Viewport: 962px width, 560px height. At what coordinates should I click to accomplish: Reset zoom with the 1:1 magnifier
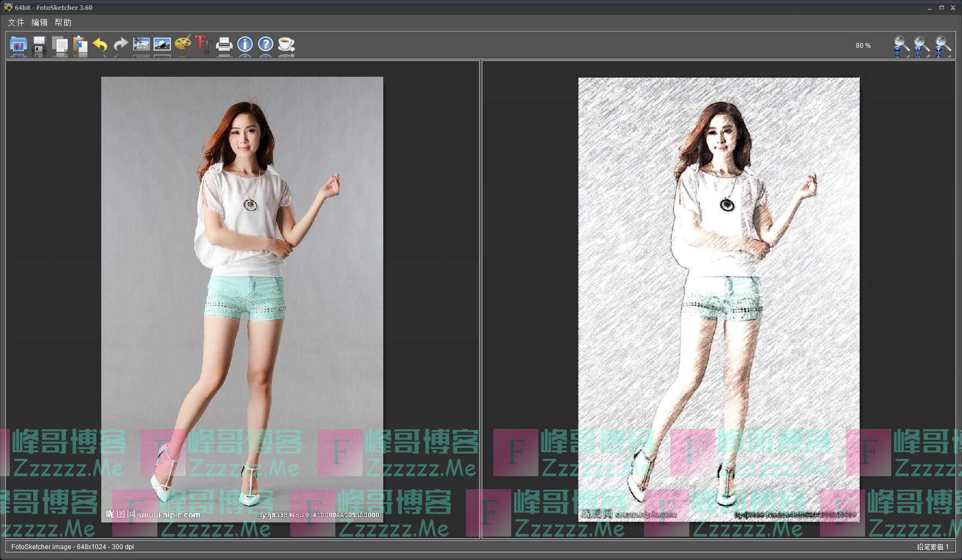[x=922, y=45]
